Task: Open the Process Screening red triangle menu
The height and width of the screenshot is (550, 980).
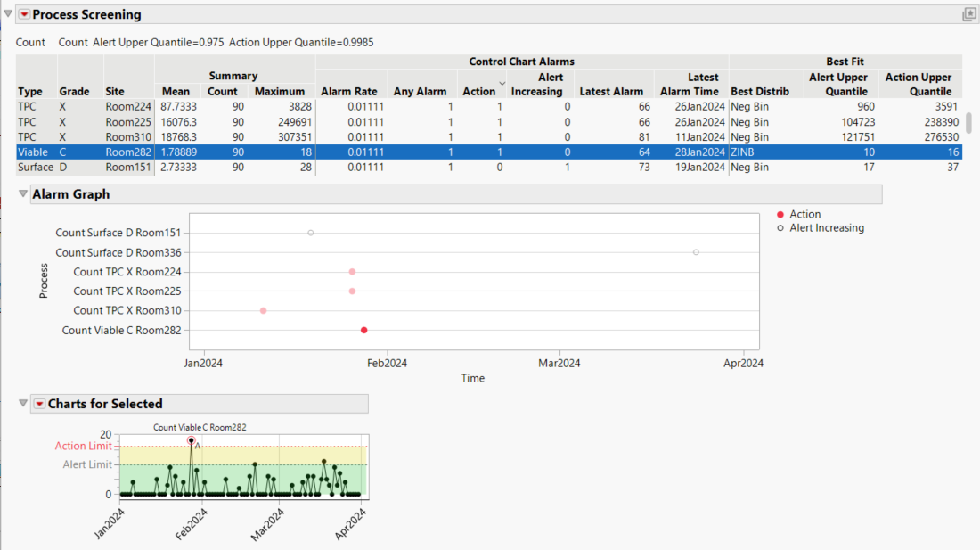Action: click(x=24, y=14)
